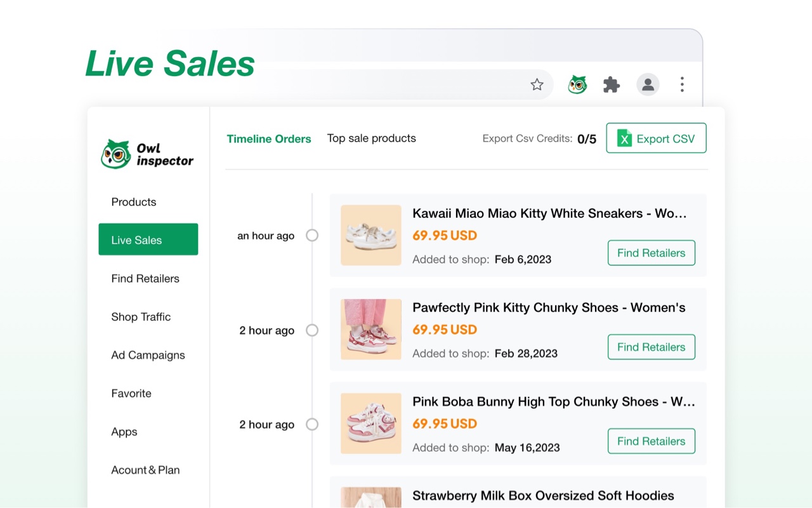The height and width of the screenshot is (508, 812).
Task: Open Kawaii Miao Miao Kitty sneakers thumbnail
Action: tap(371, 235)
